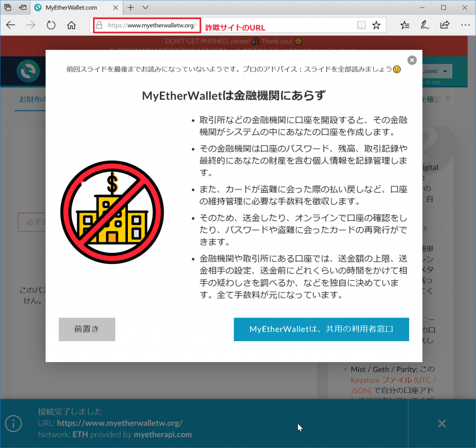476x448 pixels.
Task: Click the 前置き button in the dialog
Action: click(87, 329)
